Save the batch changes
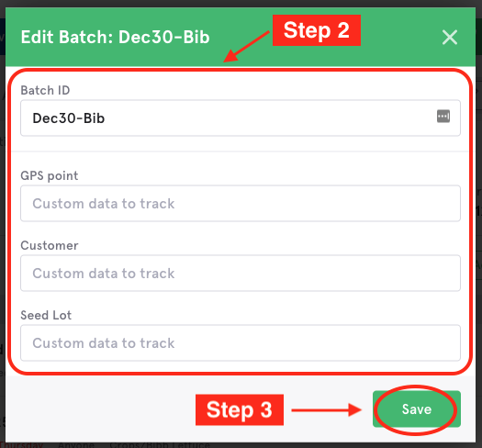482x448 pixels. tap(417, 409)
